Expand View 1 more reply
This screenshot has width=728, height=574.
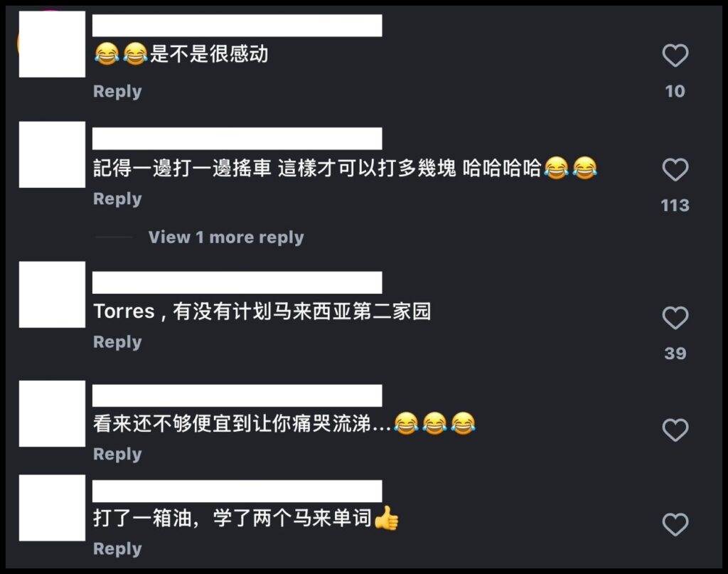[226, 238]
